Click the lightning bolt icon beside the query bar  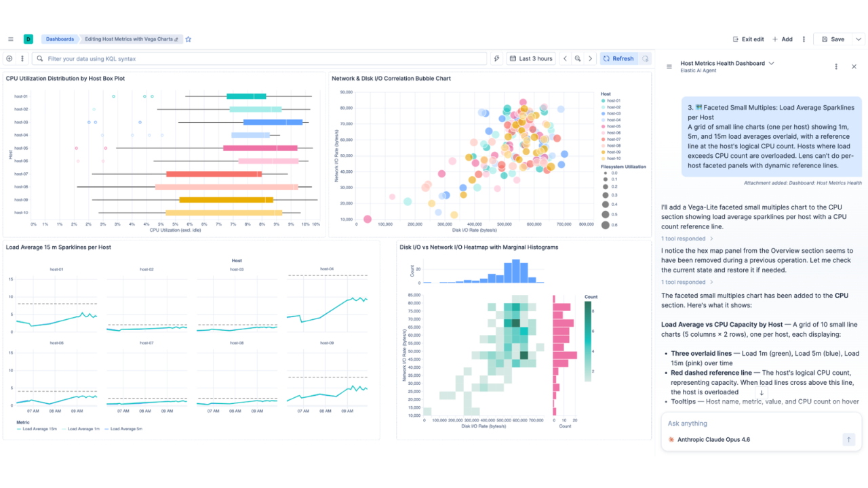pos(497,59)
